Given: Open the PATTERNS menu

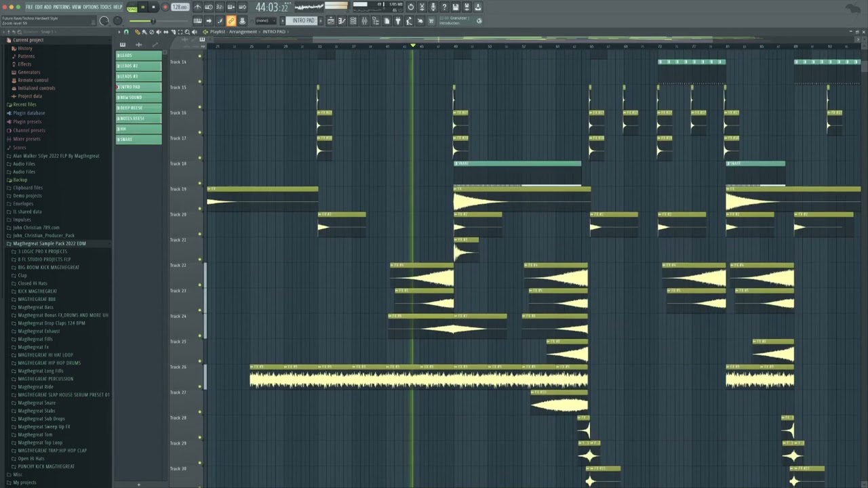Looking at the screenshot, I should coord(62,7).
